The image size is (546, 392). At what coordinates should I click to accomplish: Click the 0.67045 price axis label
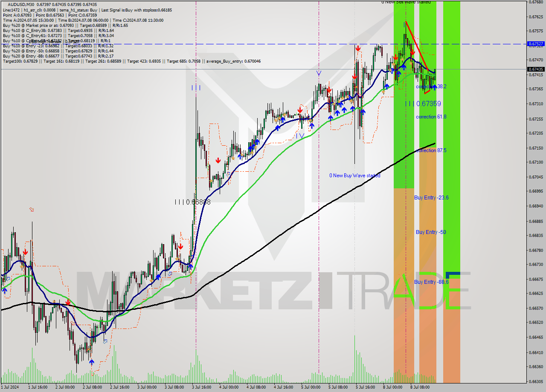tap(536, 177)
